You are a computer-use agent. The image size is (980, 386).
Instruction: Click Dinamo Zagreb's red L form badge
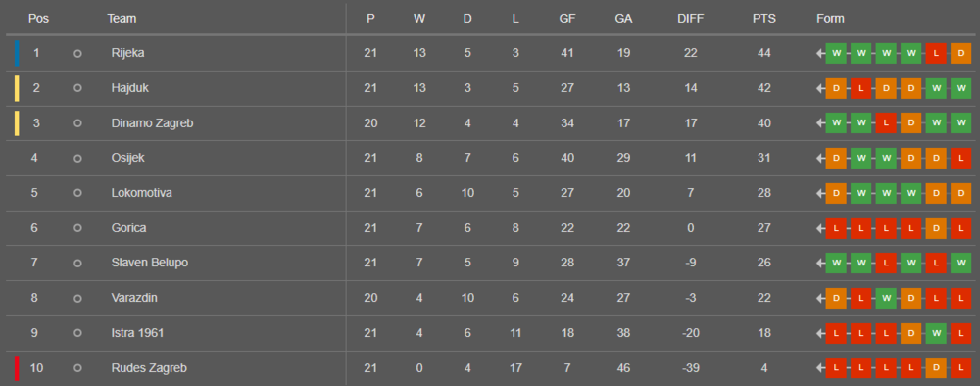(886, 123)
